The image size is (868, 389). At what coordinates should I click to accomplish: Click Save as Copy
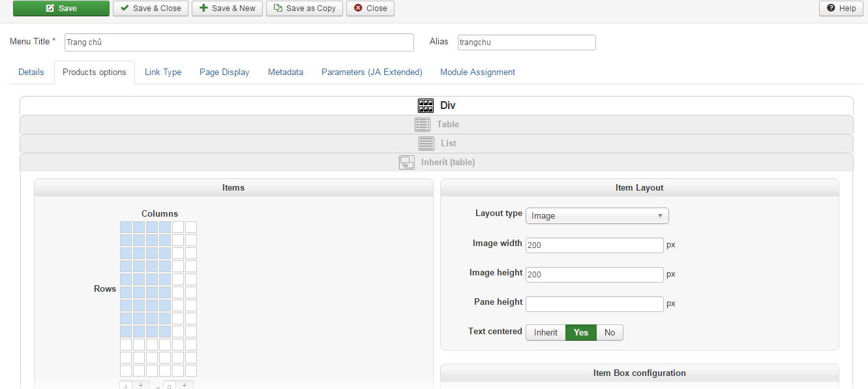[305, 8]
